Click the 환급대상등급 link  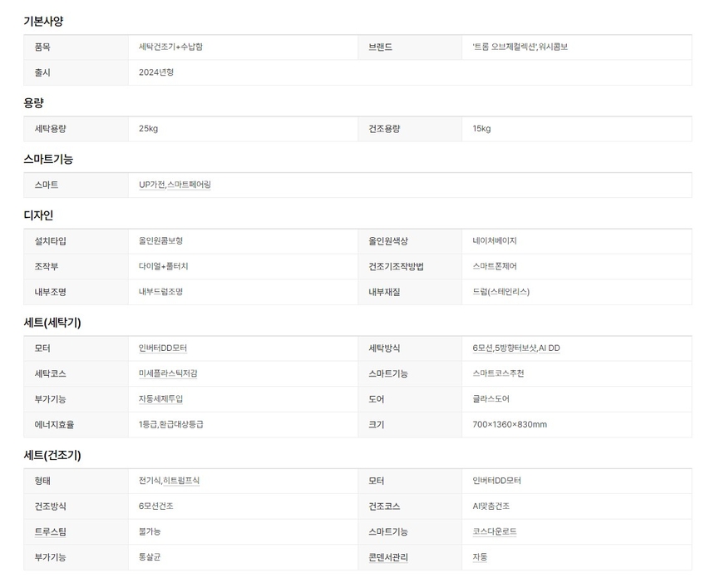point(181,424)
